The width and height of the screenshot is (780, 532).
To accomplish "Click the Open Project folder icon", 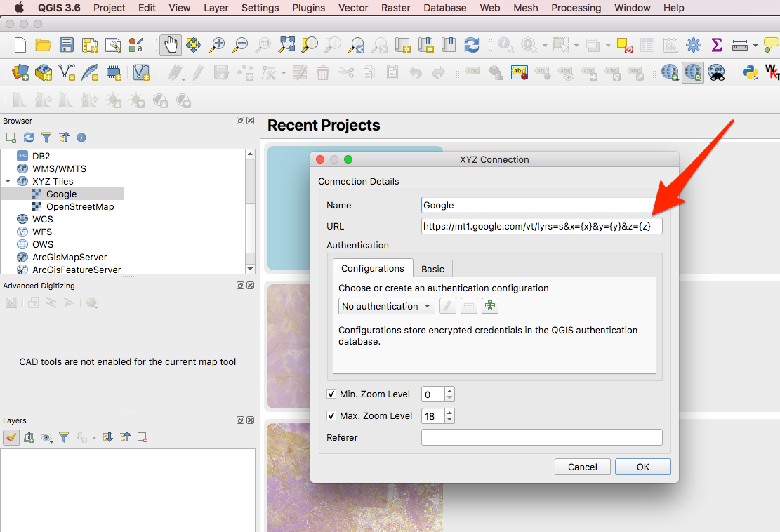I will (44, 46).
